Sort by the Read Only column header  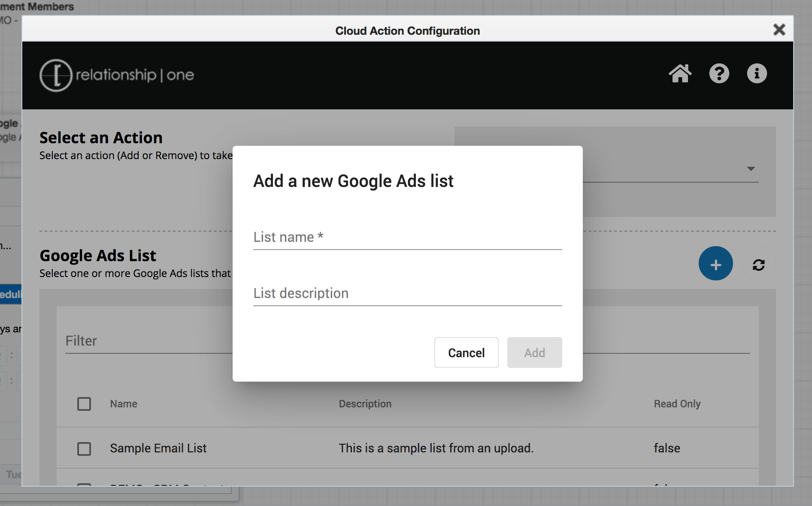pyautogui.click(x=677, y=404)
